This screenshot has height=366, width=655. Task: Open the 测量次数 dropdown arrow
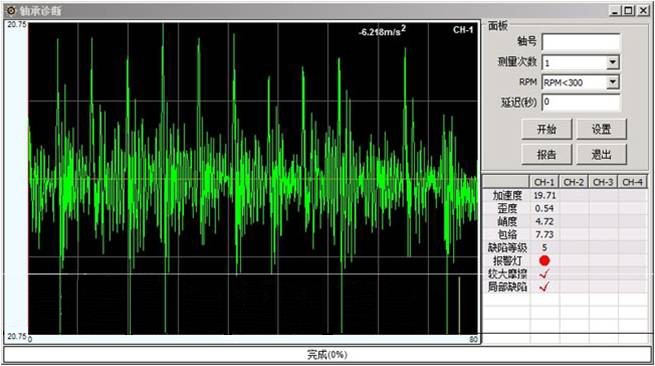click(x=612, y=62)
